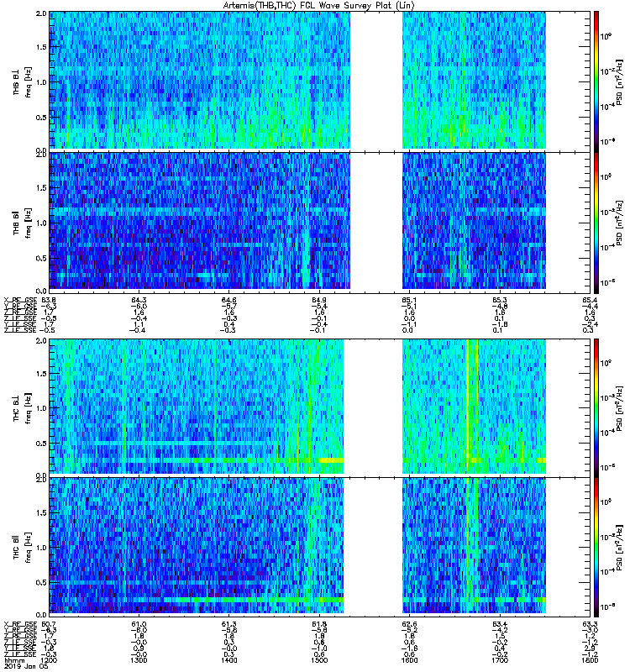Screen dimensions: 630x672
Task: Click the THC X position value 62.6
Action: tap(409, 624)
